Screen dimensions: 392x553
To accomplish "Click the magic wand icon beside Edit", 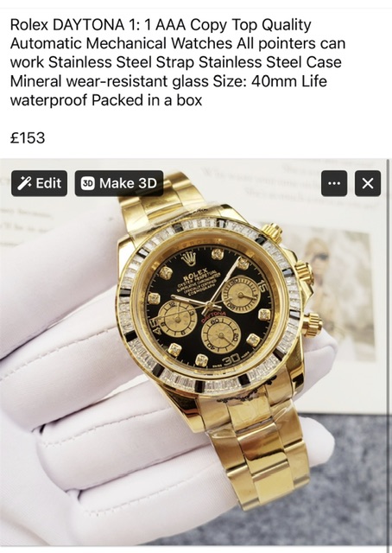I will 24,183.
